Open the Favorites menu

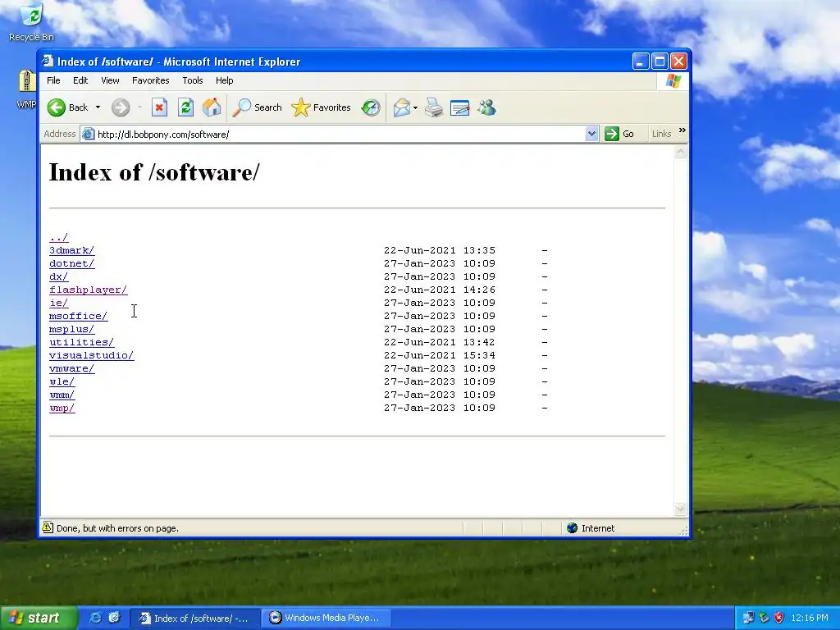[151, 80]
